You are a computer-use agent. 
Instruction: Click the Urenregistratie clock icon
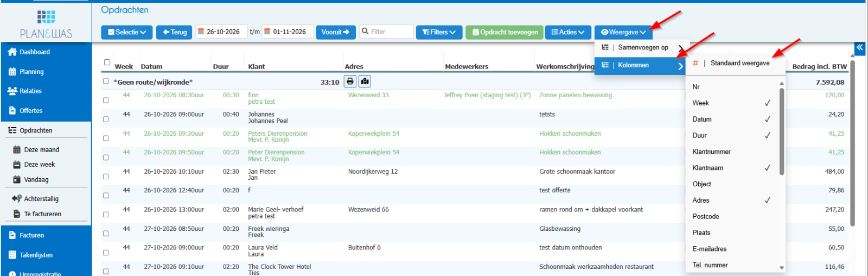[x=12, y=273]
